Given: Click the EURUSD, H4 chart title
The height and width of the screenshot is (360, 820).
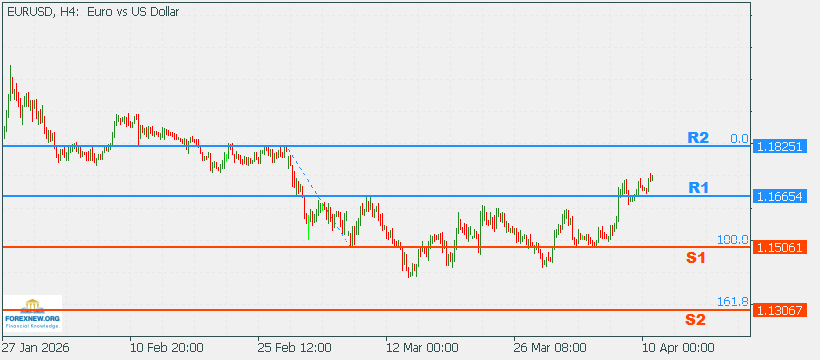Looking at the screenshot, I should pos(93,12).
